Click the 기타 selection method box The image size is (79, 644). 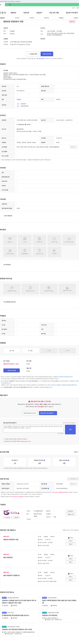(x=67, y=351)
